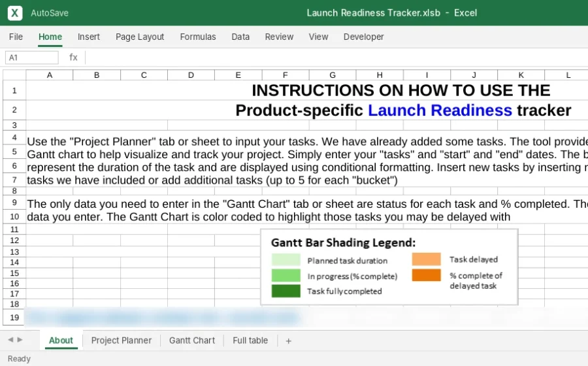
Task: Click the Ready status bar indicator
Action: [19, 359]
